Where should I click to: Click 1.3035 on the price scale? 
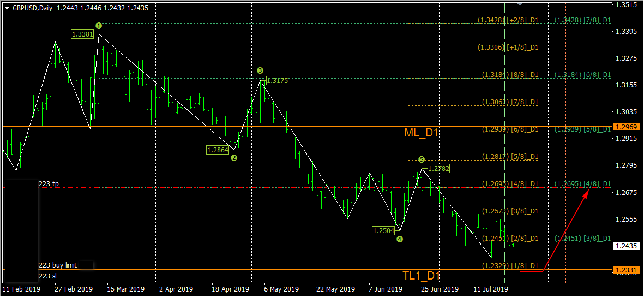(x=626, y=112)
